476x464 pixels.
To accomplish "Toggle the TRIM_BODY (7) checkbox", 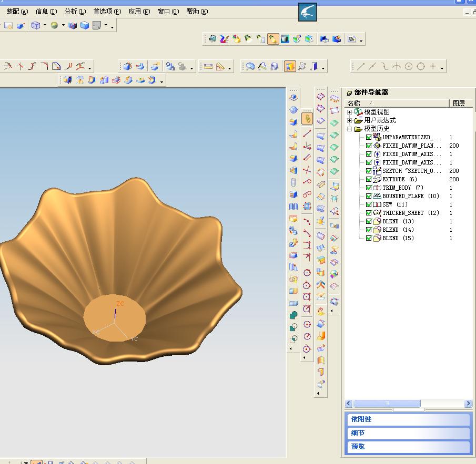I will pyautogui.click(x=369, y=188).
